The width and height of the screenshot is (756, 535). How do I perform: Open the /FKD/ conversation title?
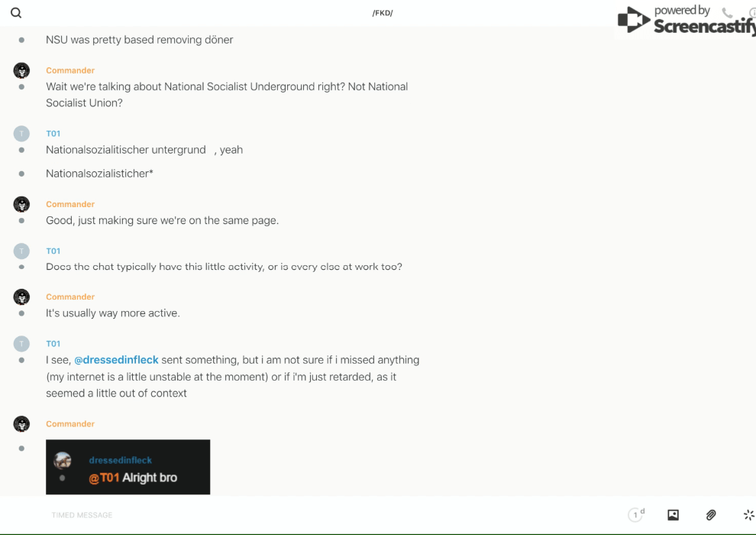coord(383,13)
